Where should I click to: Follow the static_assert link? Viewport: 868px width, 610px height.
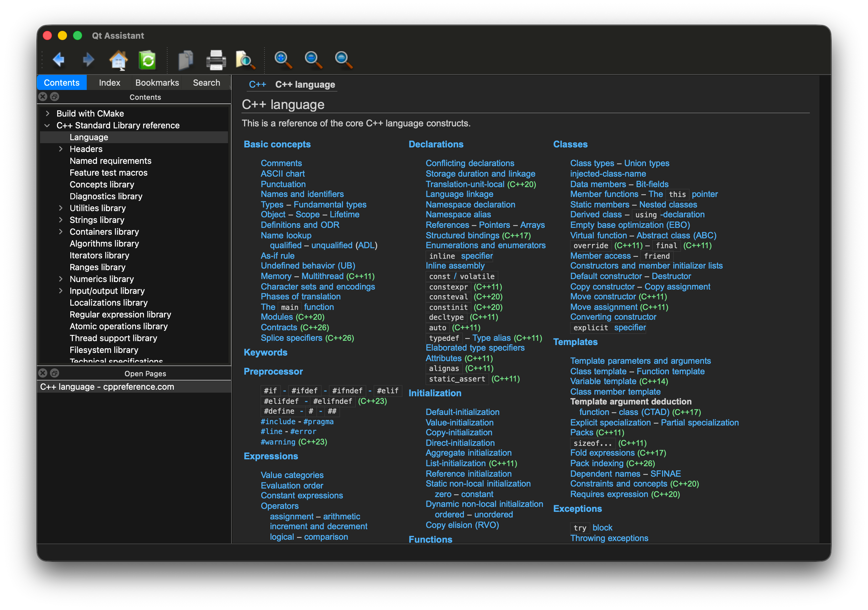[x=457, y=379]
